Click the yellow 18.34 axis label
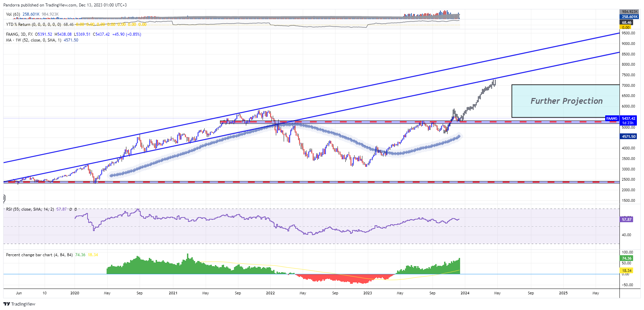This screenshot has height=310, width=644. [x=626, y=271]
